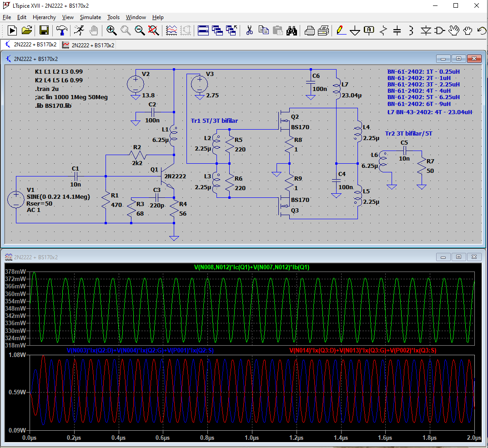488x448 pixels.
Task: Select the Resistor placement tool
Action: (x=383, y=30)
